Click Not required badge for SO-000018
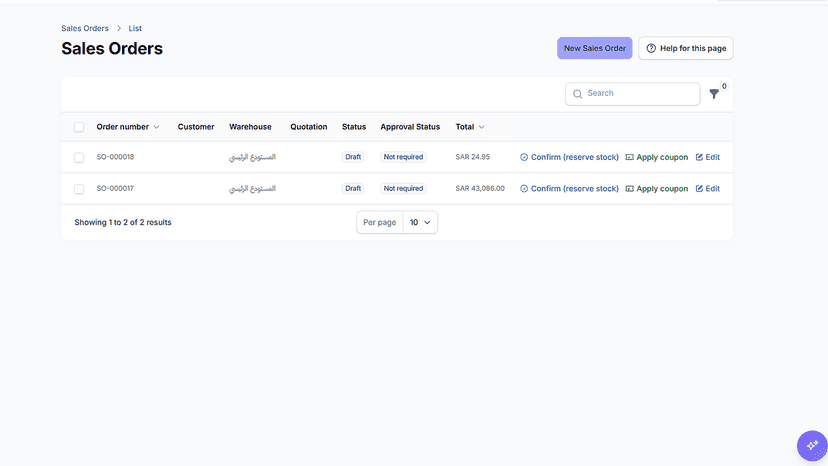Viewport: 828px width, 466px height. [x=403, y=157]
